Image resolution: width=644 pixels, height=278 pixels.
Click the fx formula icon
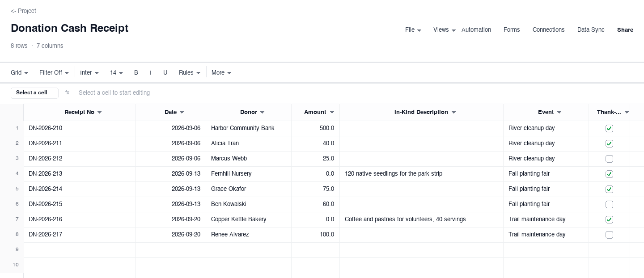click(67, 93)
